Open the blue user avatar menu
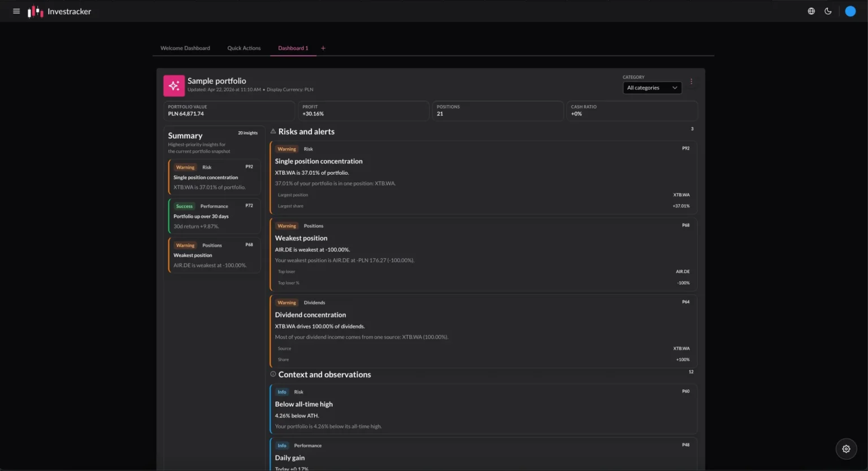The width and height of the screenshot is (868, 471). tap(850, 11)
